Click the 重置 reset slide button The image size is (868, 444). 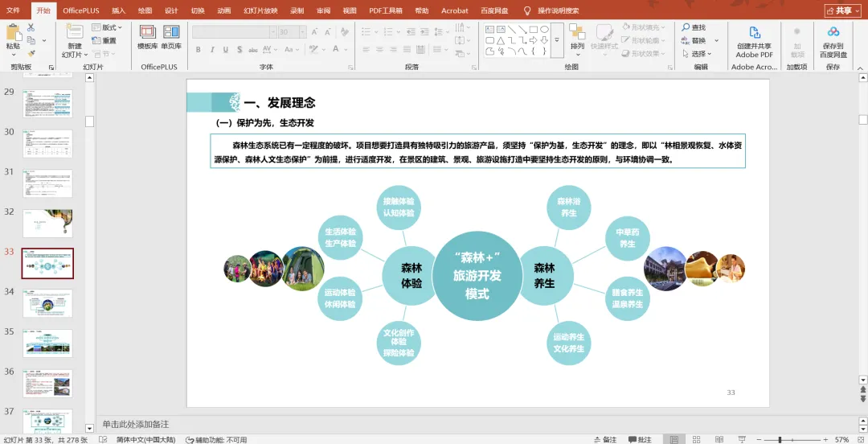coord(104,40)
